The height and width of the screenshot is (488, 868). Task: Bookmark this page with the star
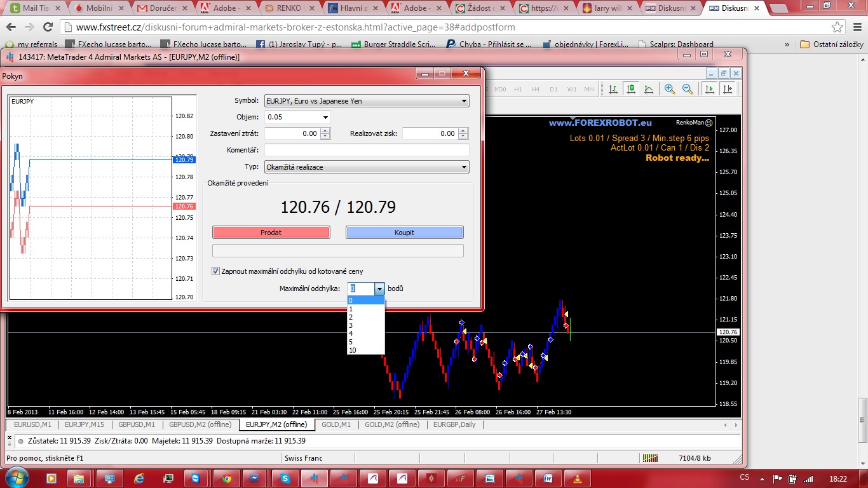pyautogui.click(x=837, y=27)
